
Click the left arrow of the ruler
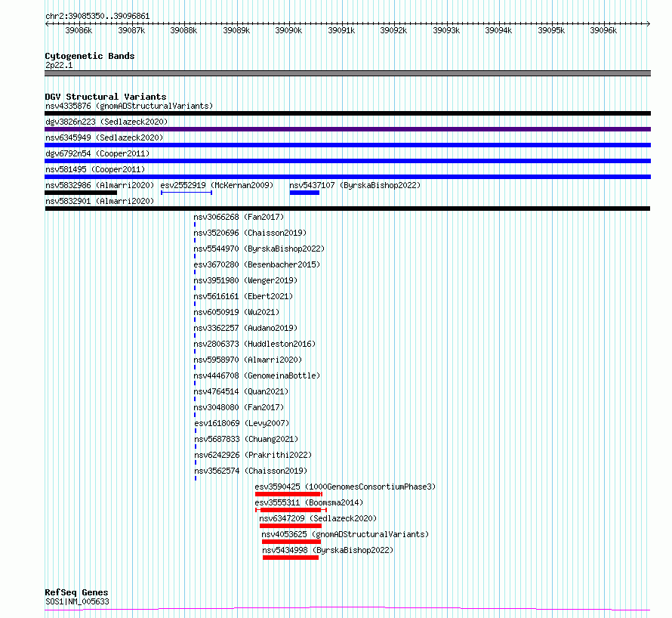pos(47,24)
